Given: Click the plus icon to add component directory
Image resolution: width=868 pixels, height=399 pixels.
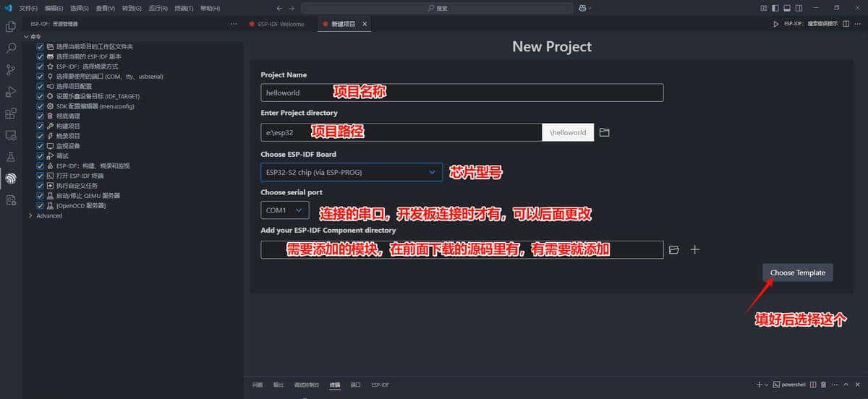Looking at the screenshot, I should pyautogui.click(x=695, y=249).
